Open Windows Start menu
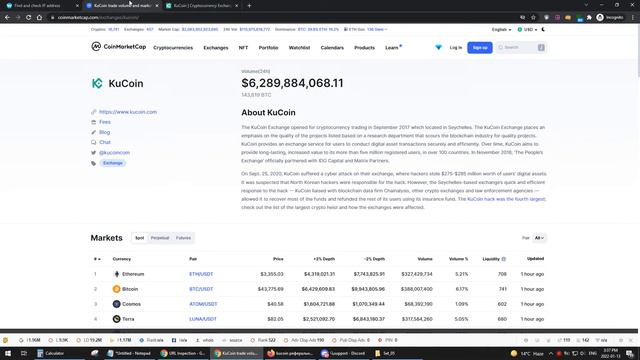The image size is (640, 360). tap(8, 353)
